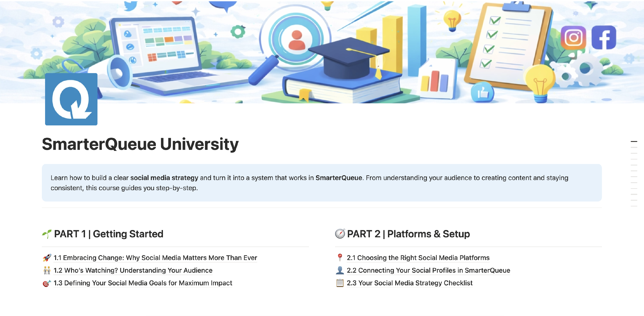Screen dimensions: 644x316
Task: Open 2.1 Choosing the Right Social Media Platforms
Action: [x=418, y=258]
